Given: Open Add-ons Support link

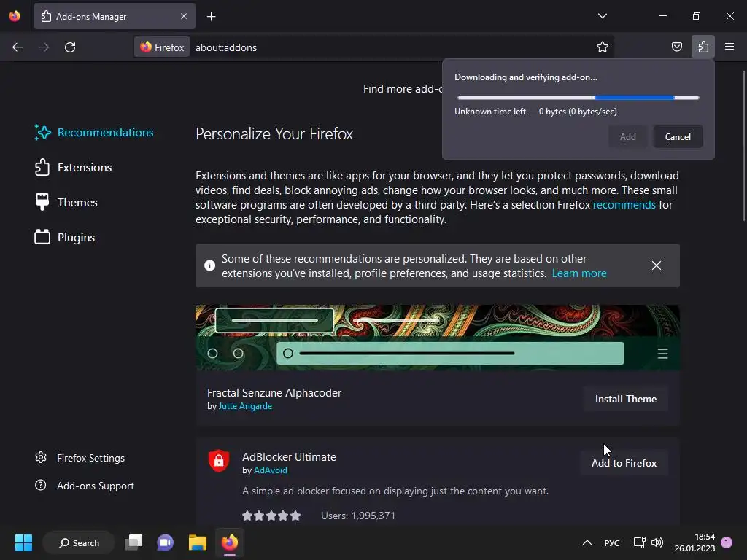Looking at the screenshot, I should [x=85, y=486].
